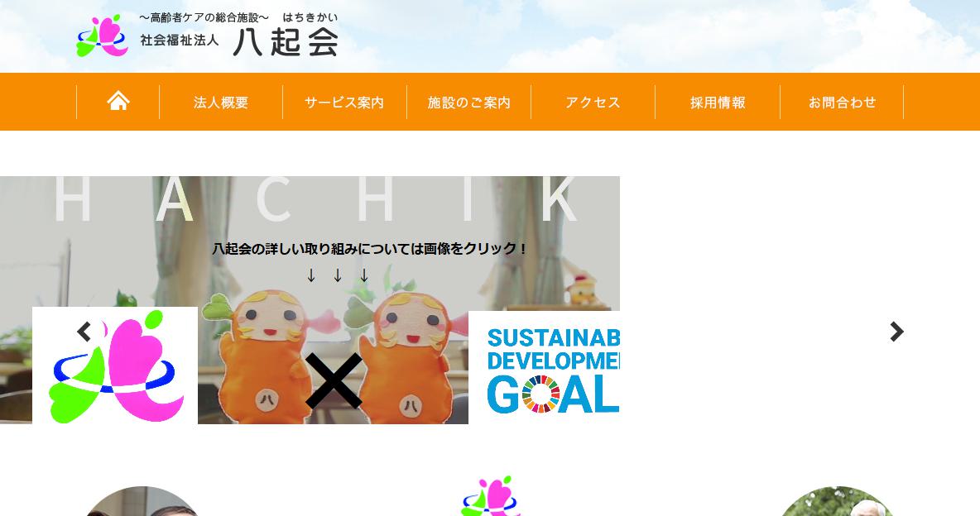This screenshot has width=980, height=516.
Task: Select お問合わせ contact link
Action: pos(842,103)
